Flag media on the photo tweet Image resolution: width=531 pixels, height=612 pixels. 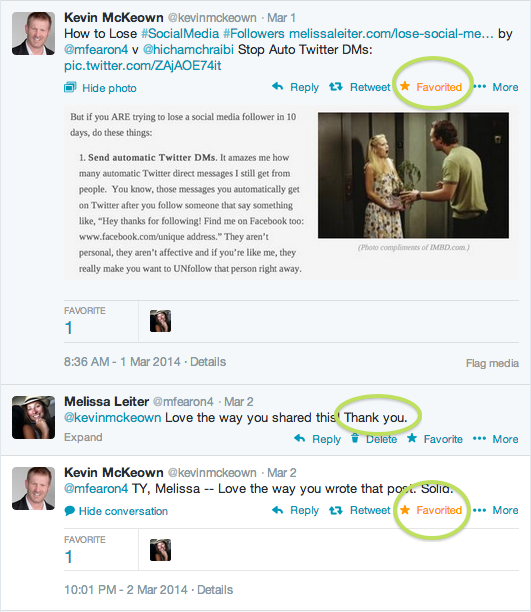pyautogui.click(x=492, y=363)
